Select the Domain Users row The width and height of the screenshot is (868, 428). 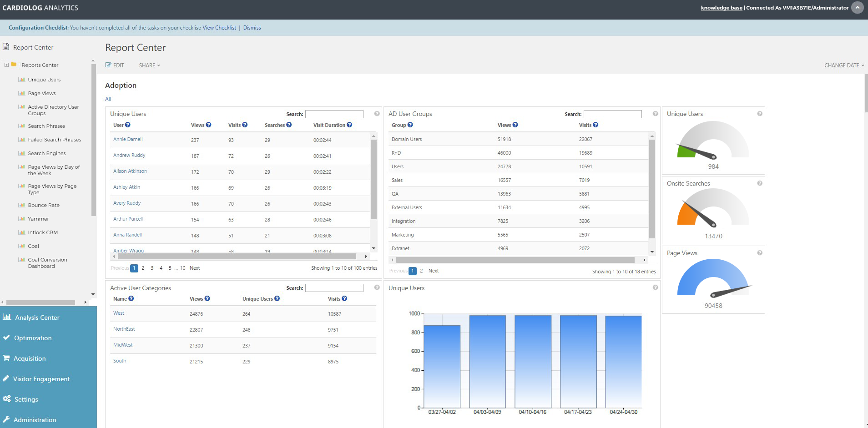(518, 139)
